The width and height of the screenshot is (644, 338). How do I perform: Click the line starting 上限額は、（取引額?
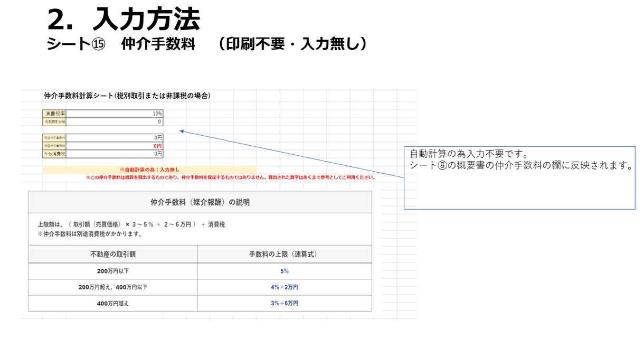click(x=131, y=224)
